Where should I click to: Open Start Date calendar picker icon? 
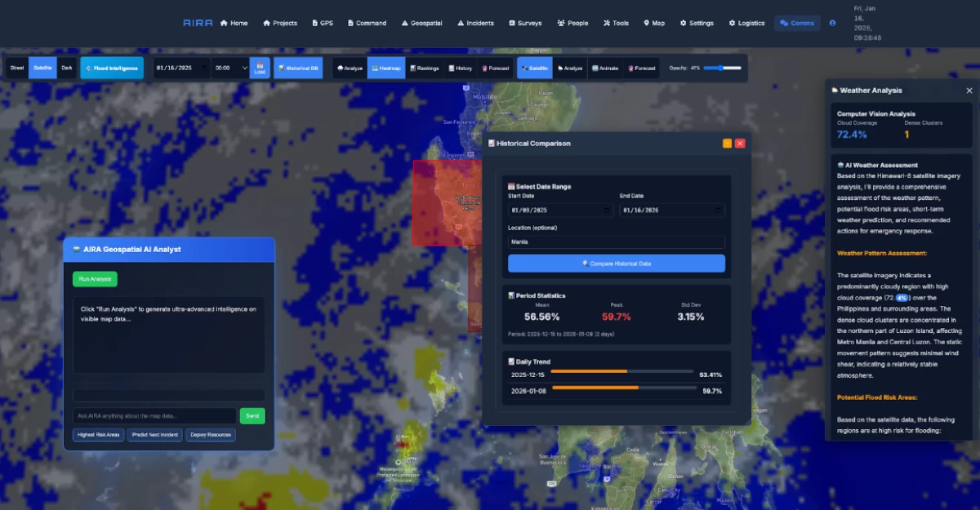pos(607,211)
